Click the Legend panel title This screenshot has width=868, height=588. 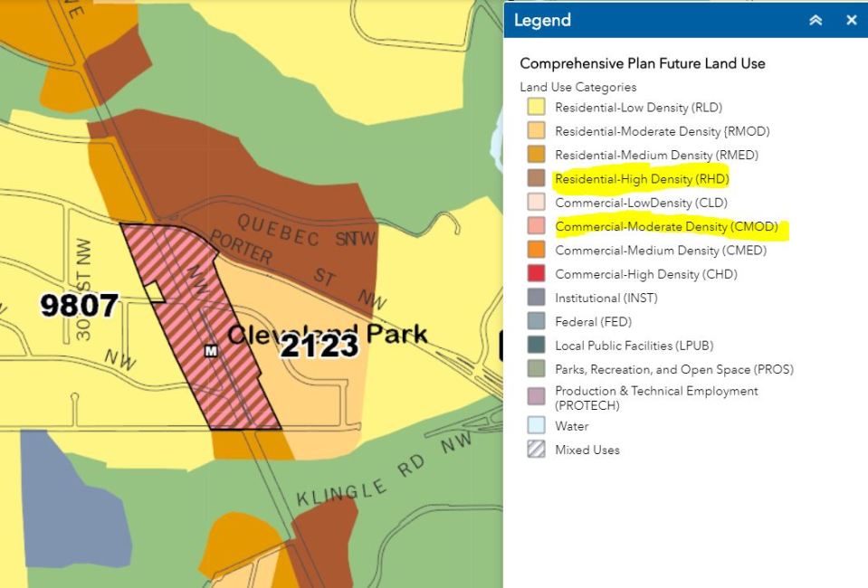[x=542, y=20]
